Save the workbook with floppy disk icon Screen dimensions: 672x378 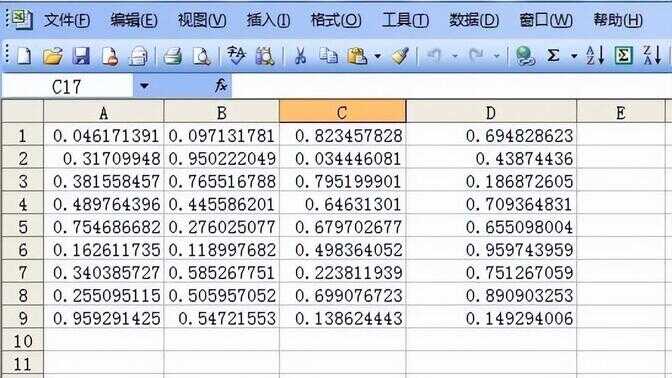81,56
